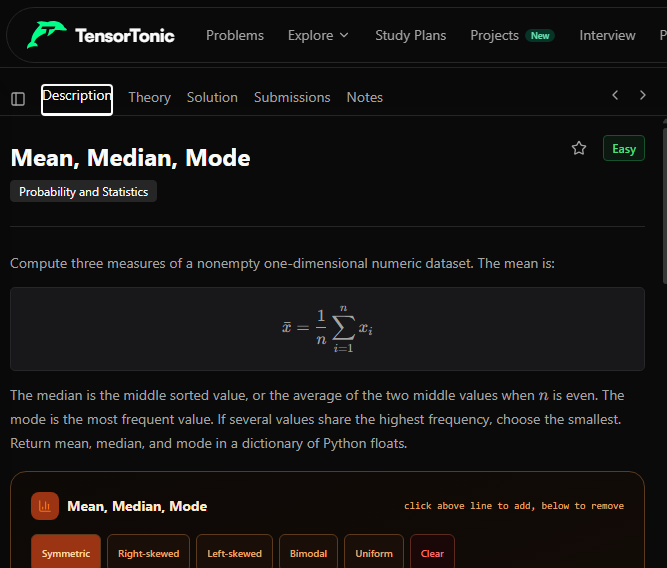Clear the dataset with Clear button
This screenshot has width=667, height=568.
(432, 553)
